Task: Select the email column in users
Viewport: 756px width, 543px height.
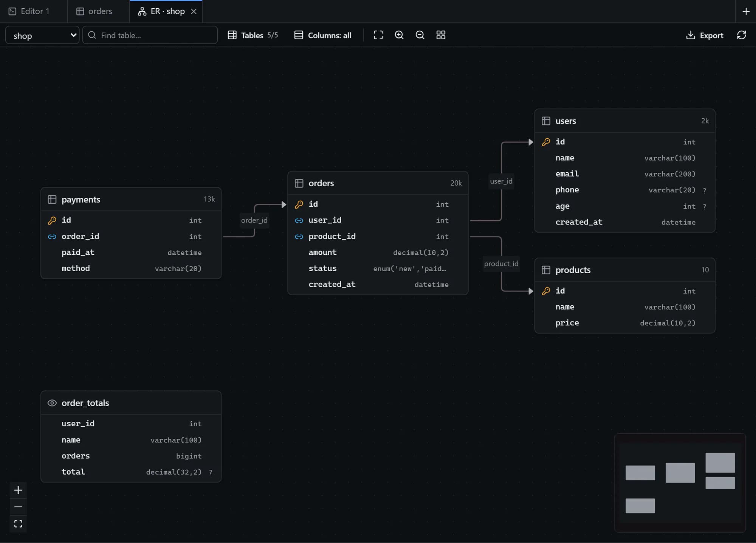Action: coord(625,174)
